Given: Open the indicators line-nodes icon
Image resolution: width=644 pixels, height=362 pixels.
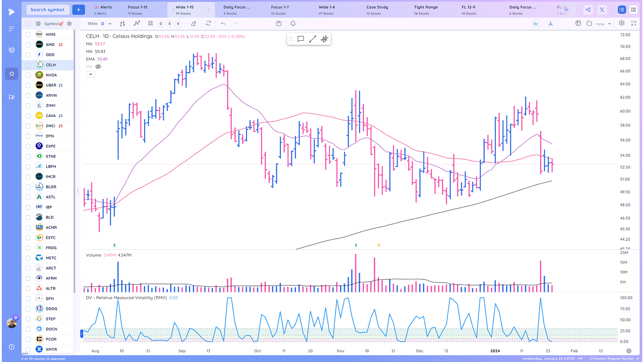Looking at the screenshot, I should pos(137,23).
